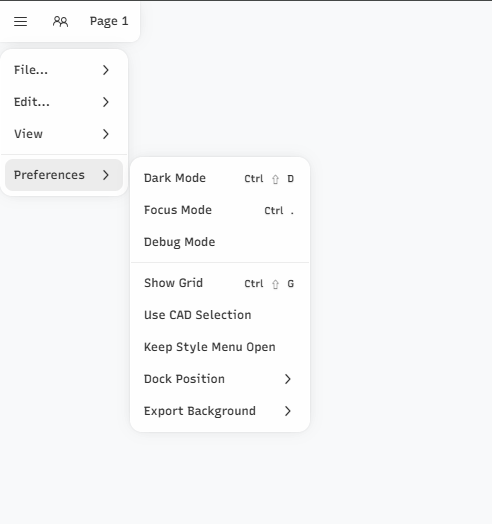
Task: Open the hamburger main menu icon
Action: (x=20, y=22)
